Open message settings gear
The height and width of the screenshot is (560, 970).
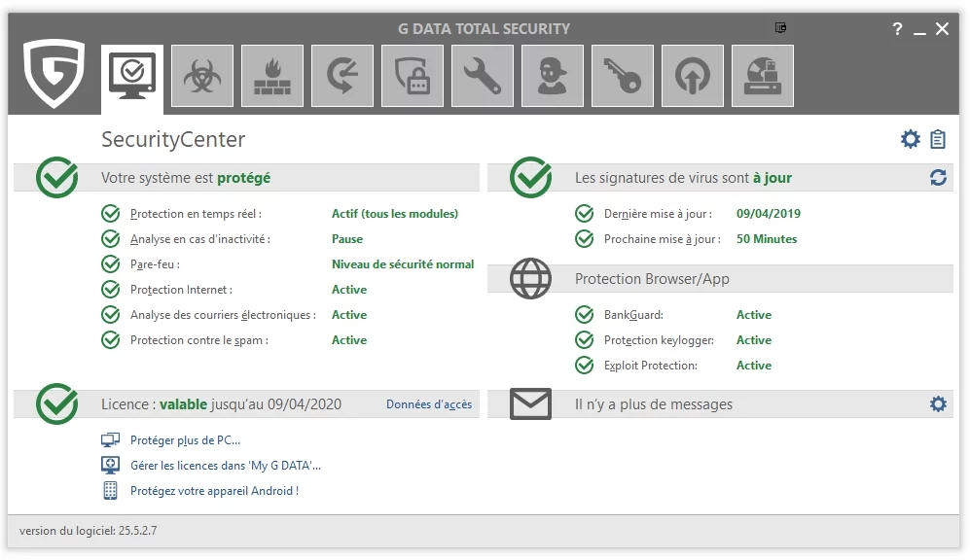pos(938,404)
